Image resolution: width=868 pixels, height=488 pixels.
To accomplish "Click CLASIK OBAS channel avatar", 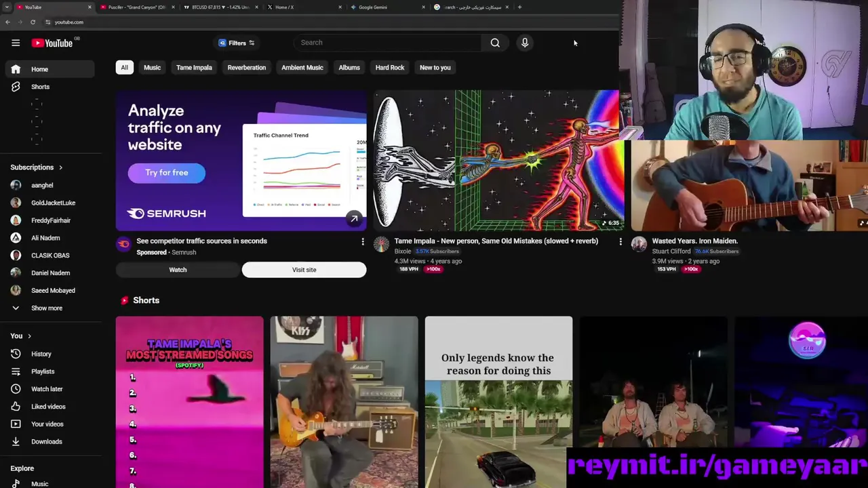I will [16, 256].
